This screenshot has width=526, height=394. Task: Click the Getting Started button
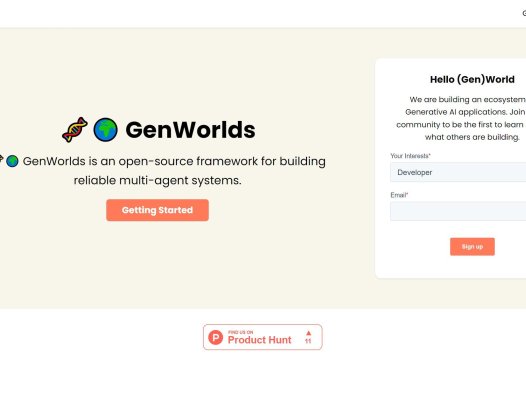[157, 210]
